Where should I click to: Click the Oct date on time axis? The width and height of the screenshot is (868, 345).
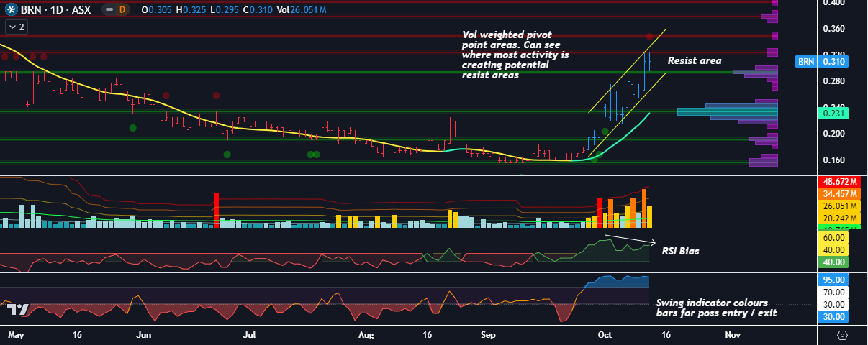tap(605, 335)
